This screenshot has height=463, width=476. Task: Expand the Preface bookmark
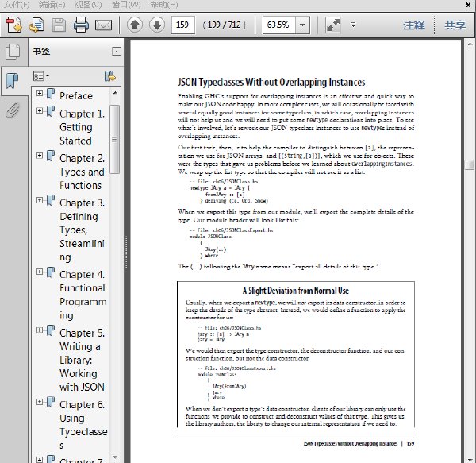pos(40,93)
